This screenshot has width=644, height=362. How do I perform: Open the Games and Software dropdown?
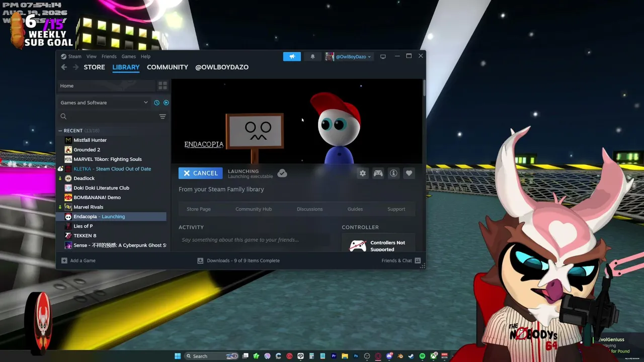click(104, 103)
